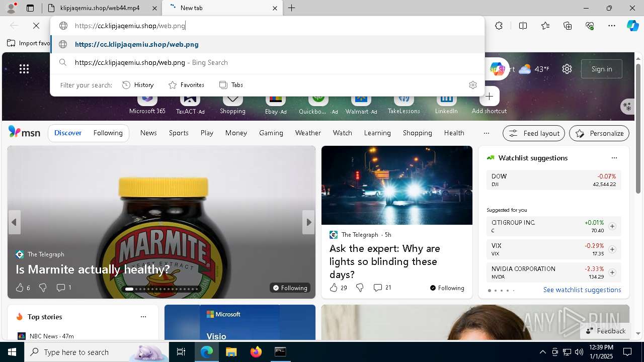644x362 pixels.
Task: Toggle Following on The Telegraph lights article
Action: (x=447, y=288)
